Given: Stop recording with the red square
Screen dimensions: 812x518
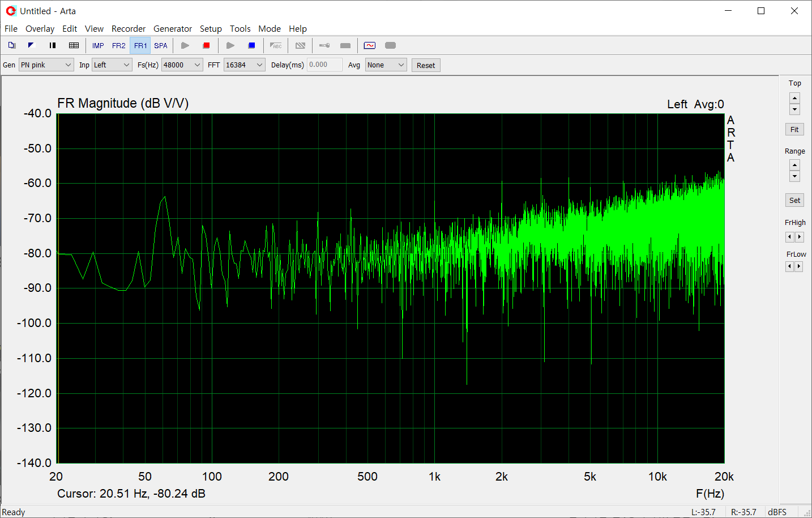Looking at the screenshot, I should 206,45.
